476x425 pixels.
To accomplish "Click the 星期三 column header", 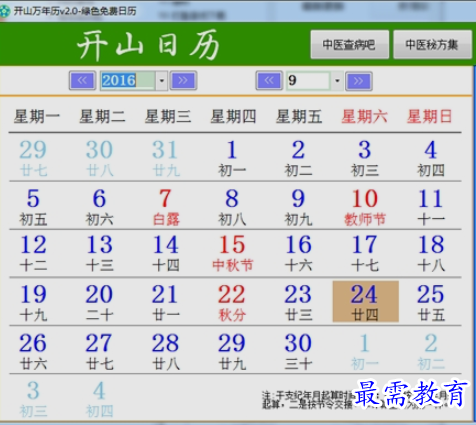I will pyautogui.click(x=168, y=116).
